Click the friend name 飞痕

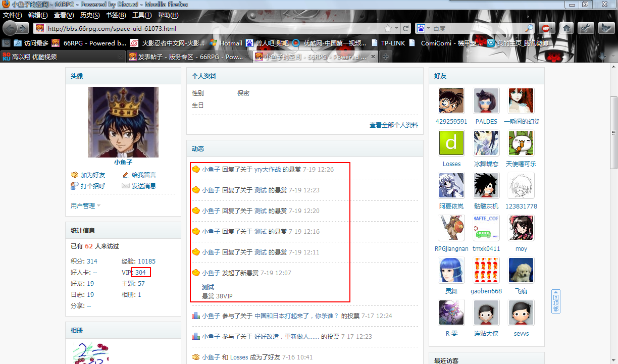521,291
